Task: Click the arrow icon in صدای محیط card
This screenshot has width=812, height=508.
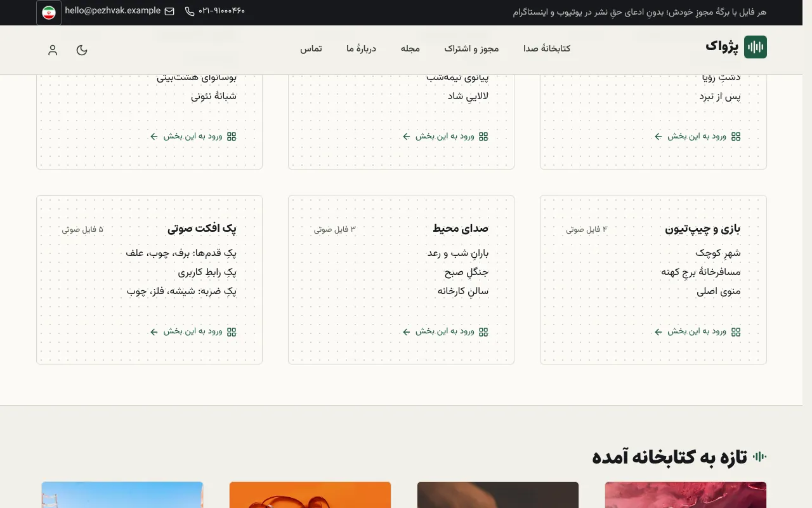Action: coord(407,331)
